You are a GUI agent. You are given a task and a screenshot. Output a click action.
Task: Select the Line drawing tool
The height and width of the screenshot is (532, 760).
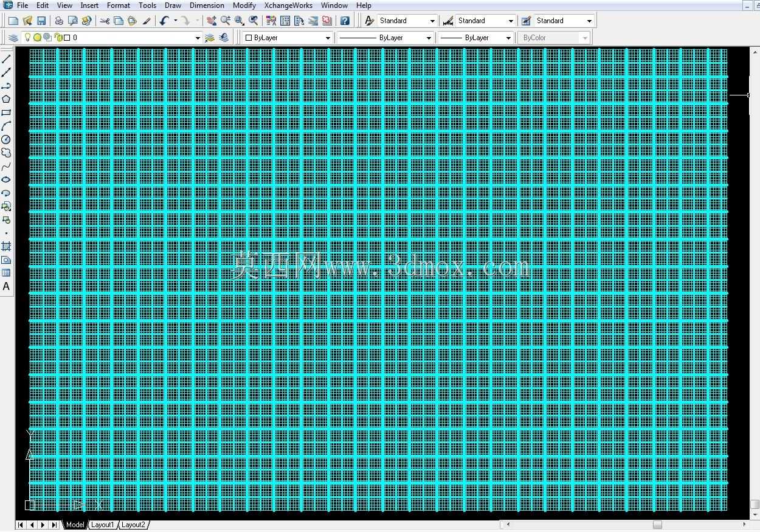pos(6,59)
